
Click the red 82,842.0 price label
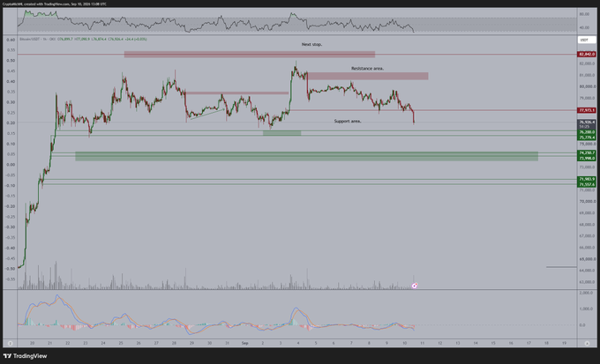click(x=587, y=55)
